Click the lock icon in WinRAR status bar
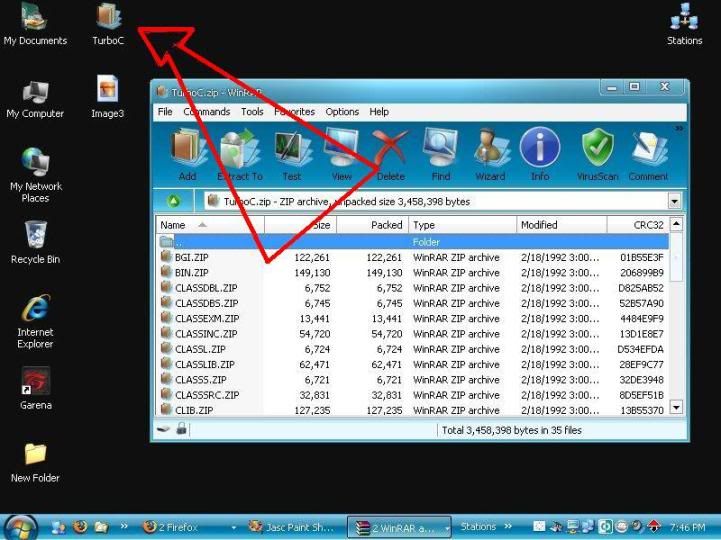 (182, 429)
